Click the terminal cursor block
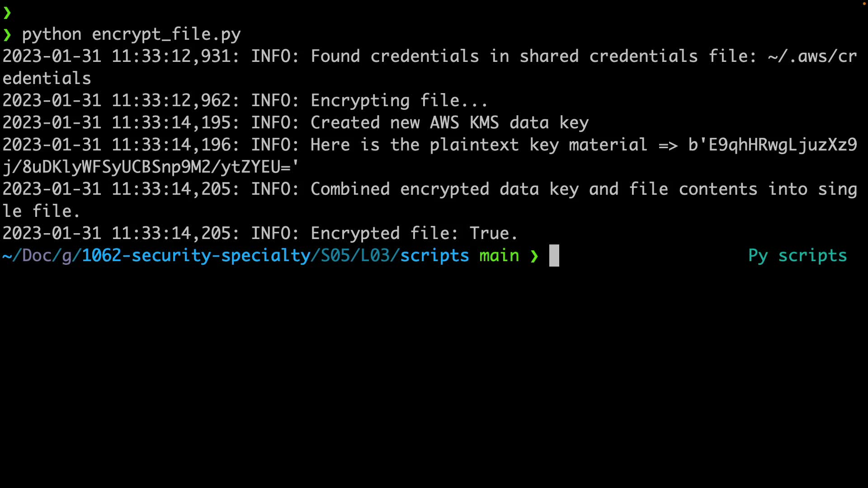868x488 pixels. point(554,256)
